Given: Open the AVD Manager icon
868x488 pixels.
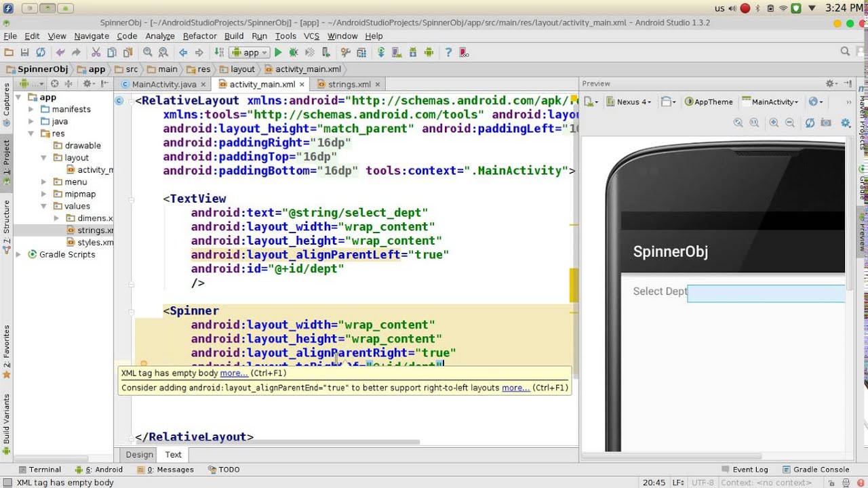Looking at the screenshot, I should 397,52.
